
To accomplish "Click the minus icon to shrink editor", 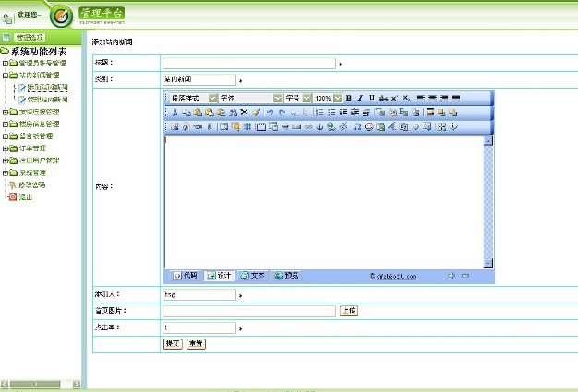I will pyautogui.click(x=465, y=276).
